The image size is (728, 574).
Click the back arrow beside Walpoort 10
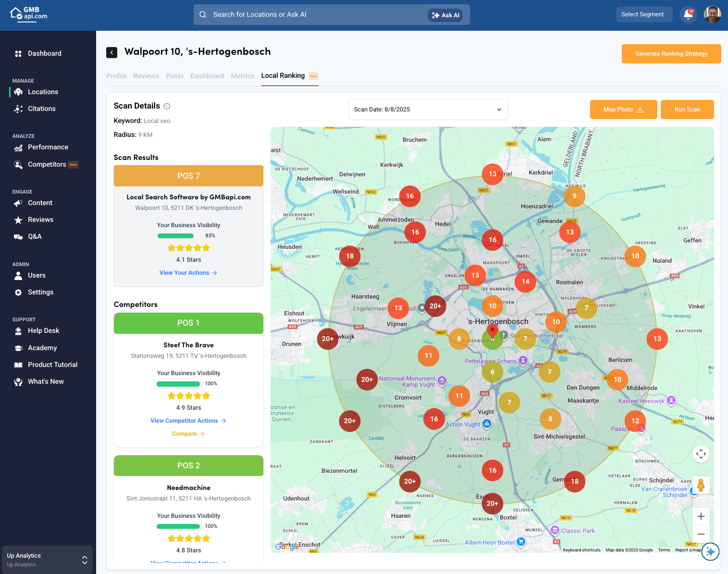(x=111, y=52)
